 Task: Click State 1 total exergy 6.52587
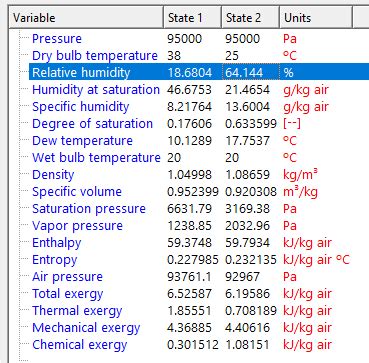click(189, 294)
